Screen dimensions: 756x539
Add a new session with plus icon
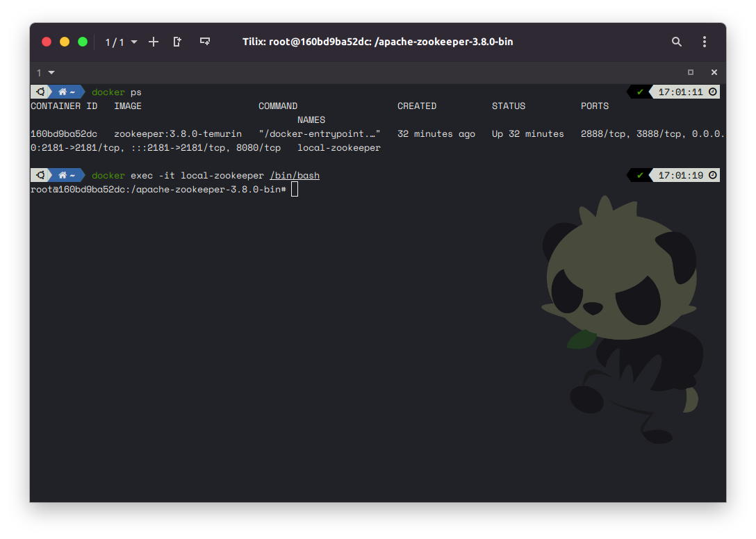(154, 42)
